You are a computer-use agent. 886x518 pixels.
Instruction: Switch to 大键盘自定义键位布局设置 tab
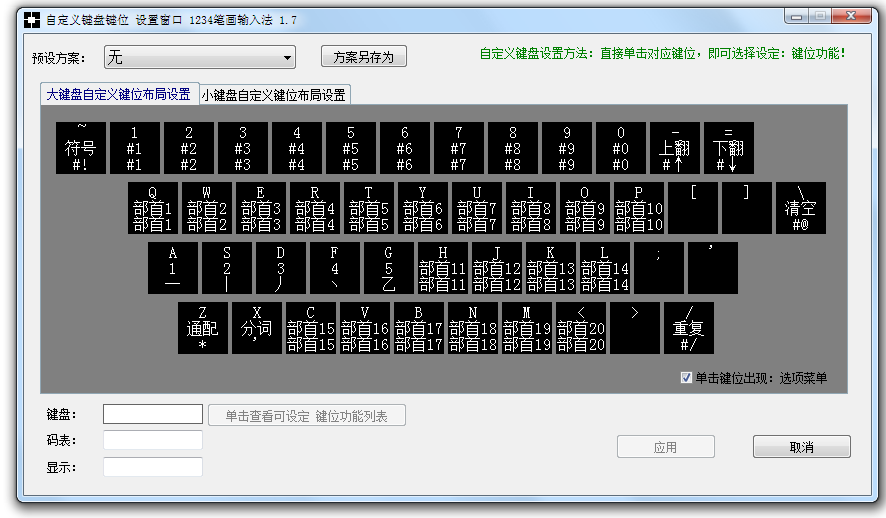[118, 94]
